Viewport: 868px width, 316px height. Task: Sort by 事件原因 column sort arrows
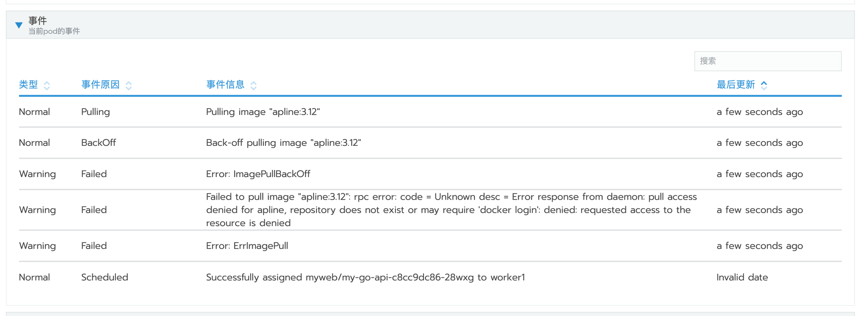click(128, 86)
